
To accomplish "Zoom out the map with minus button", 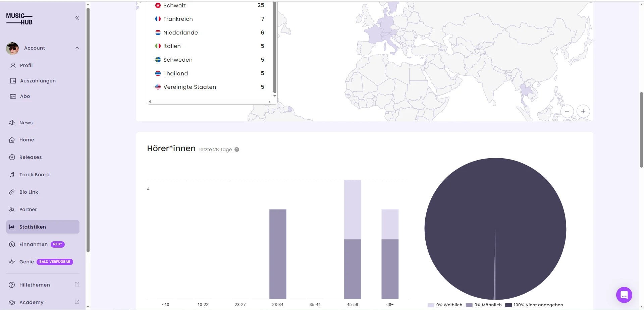I will click(x=567, y=111).
